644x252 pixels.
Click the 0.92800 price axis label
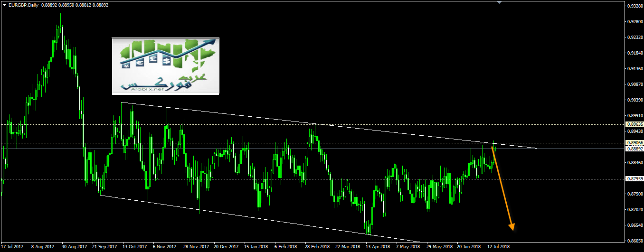(635, 21)
